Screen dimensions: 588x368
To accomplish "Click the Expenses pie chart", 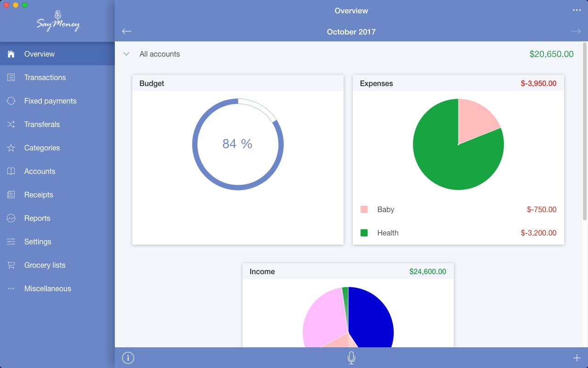I will [x=458, y=144].
